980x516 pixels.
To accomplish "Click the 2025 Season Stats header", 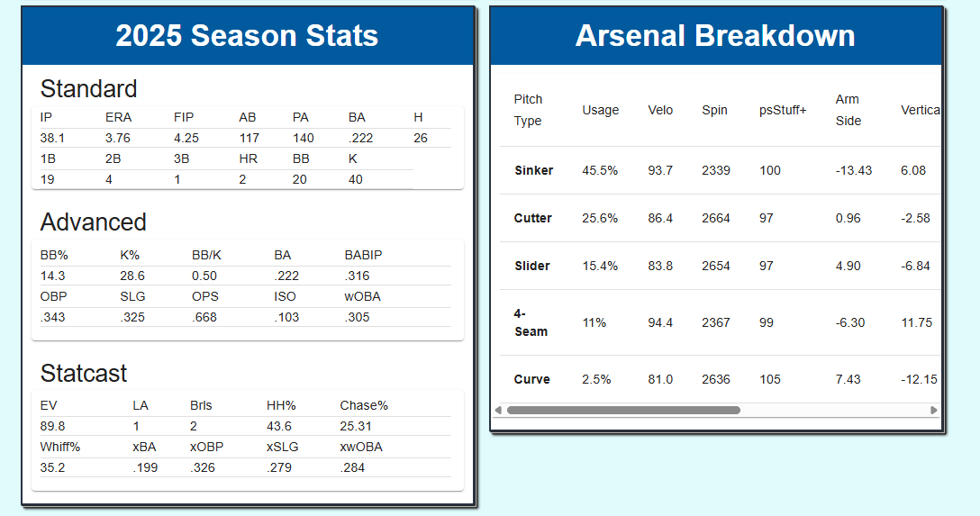I will pyautogui.click(x=247, y=36).
